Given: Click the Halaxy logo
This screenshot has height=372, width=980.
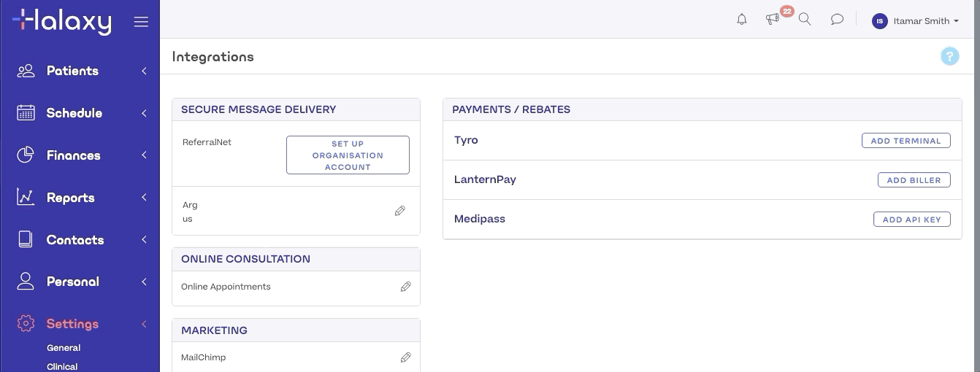Looking at the screenshot, I should (x=62, y=21).
